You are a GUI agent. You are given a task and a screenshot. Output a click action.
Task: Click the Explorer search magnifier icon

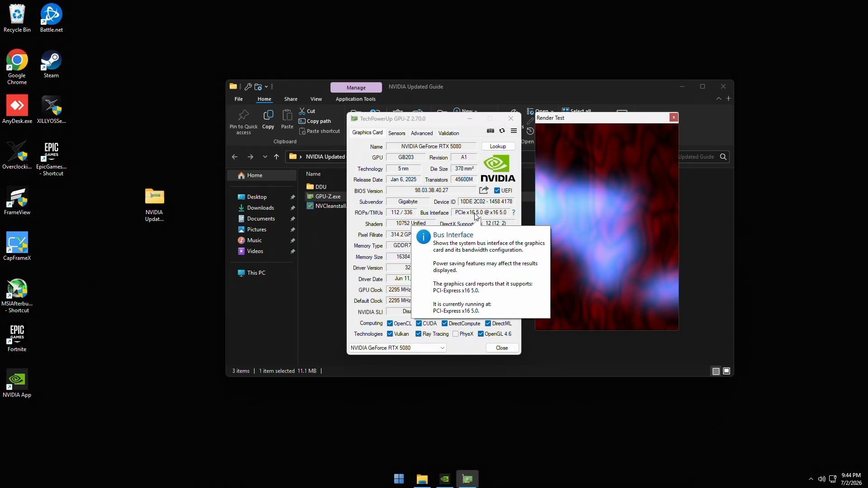click(723, 157)
